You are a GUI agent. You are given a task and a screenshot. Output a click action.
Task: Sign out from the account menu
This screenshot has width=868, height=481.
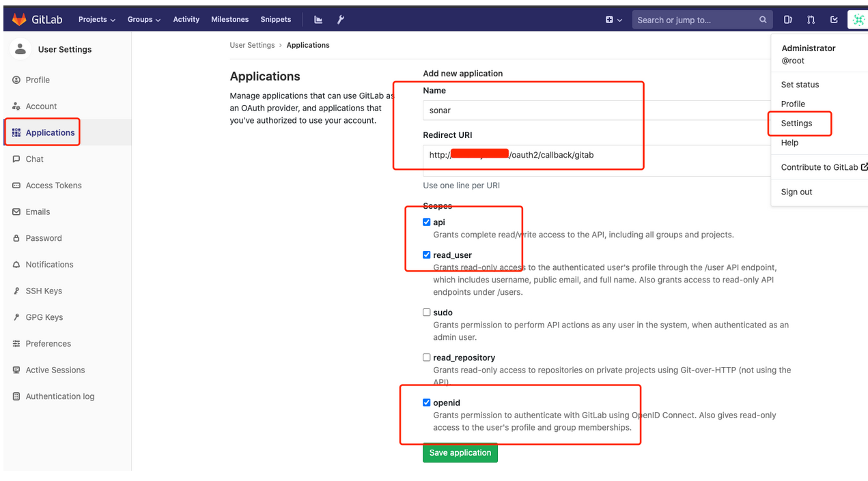(796, 192)
